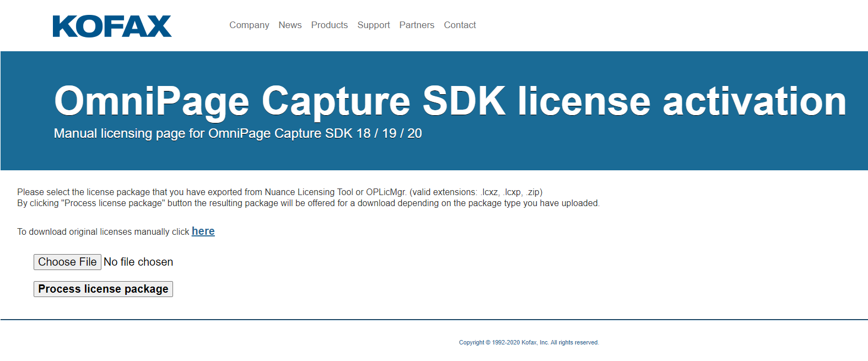Open the Company menu item
The image size is (868, 361).
click(x=249, y=25)
